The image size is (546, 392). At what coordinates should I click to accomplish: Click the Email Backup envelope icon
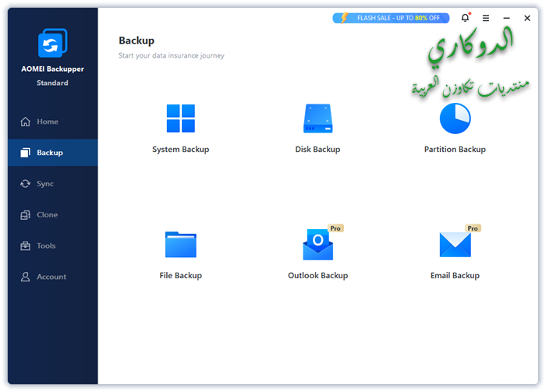(455, 245)
